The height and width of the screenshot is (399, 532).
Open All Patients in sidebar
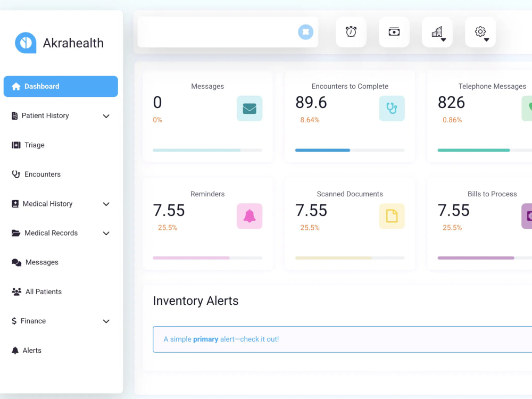(x=61, y=292)
